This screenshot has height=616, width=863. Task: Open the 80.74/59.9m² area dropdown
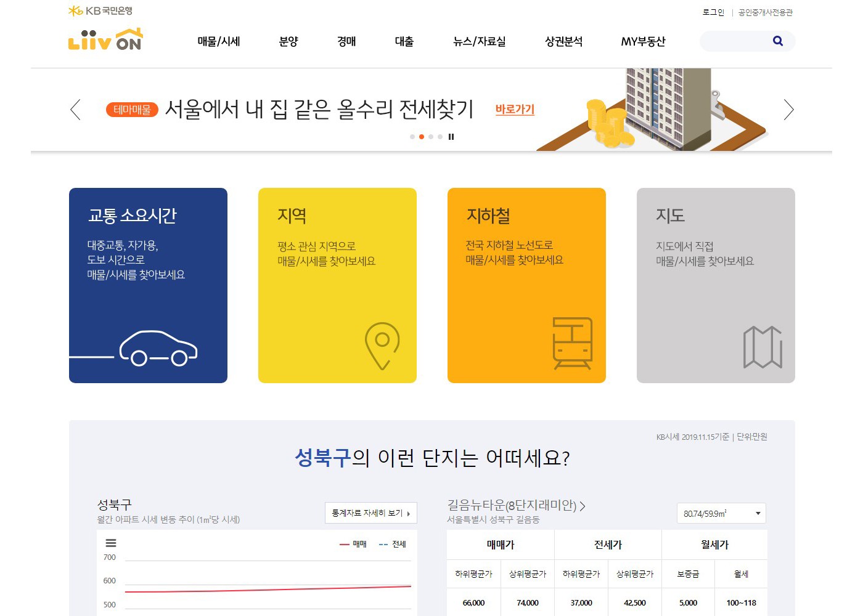pos(721,513)
